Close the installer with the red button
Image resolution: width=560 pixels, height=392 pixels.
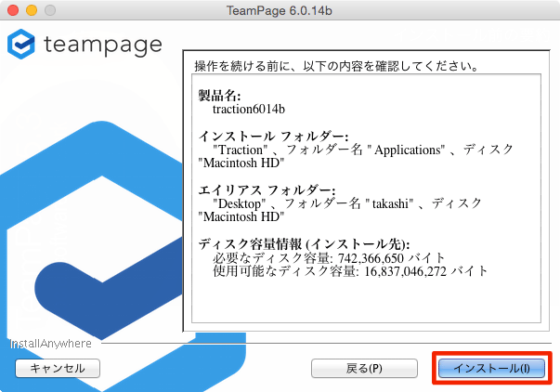tap(12, 10)
